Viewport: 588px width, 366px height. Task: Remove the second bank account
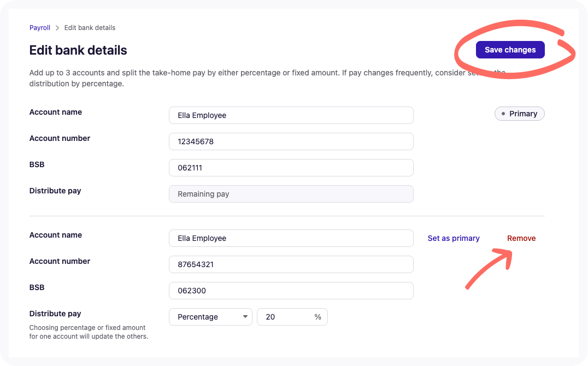521,239
